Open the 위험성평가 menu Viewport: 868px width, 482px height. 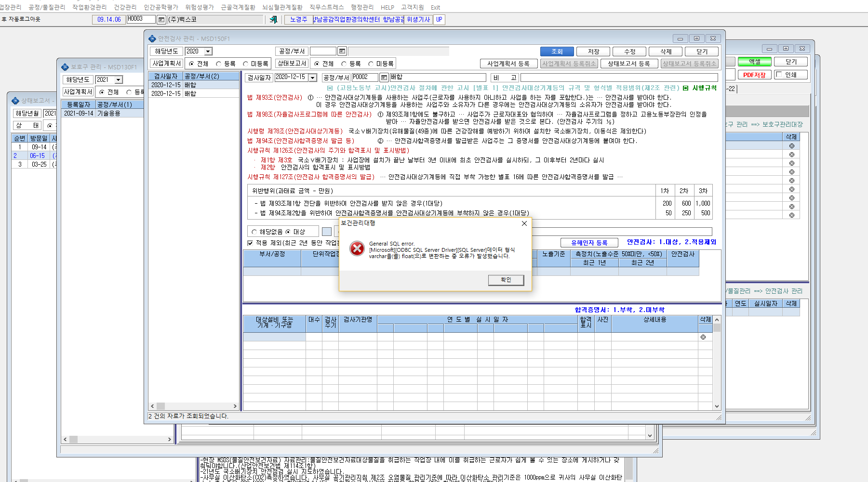tap(200, 7)
